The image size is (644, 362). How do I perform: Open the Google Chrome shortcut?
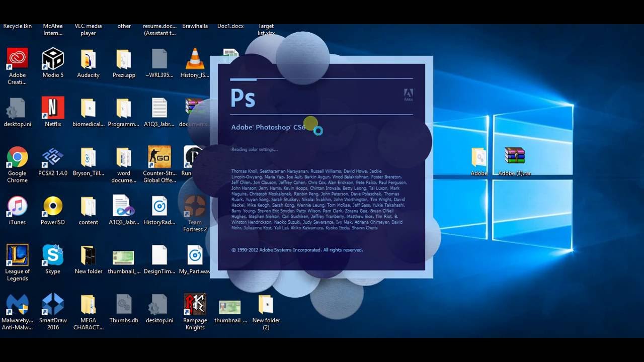pos(17,157)
